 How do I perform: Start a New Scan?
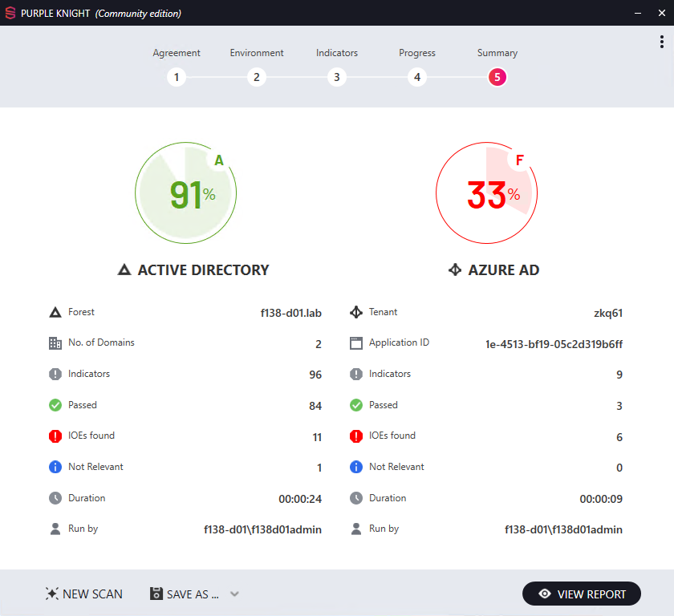pyautogui.click(x=84, y=594)
